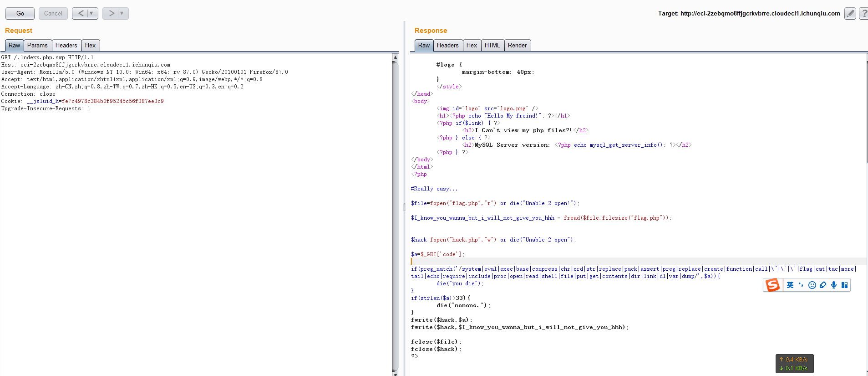
Task: Select the Raw tab in Request panel
Action: [15, 45]
